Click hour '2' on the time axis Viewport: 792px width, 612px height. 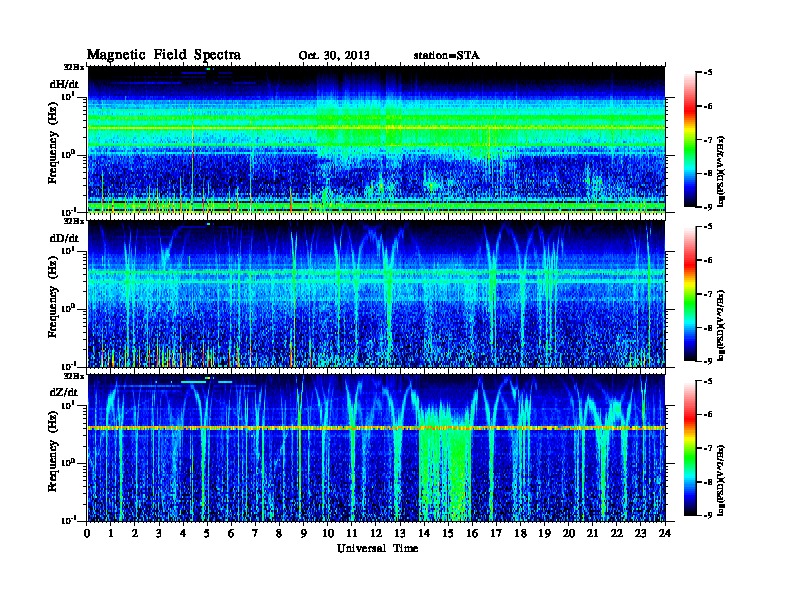pos(135,533)
